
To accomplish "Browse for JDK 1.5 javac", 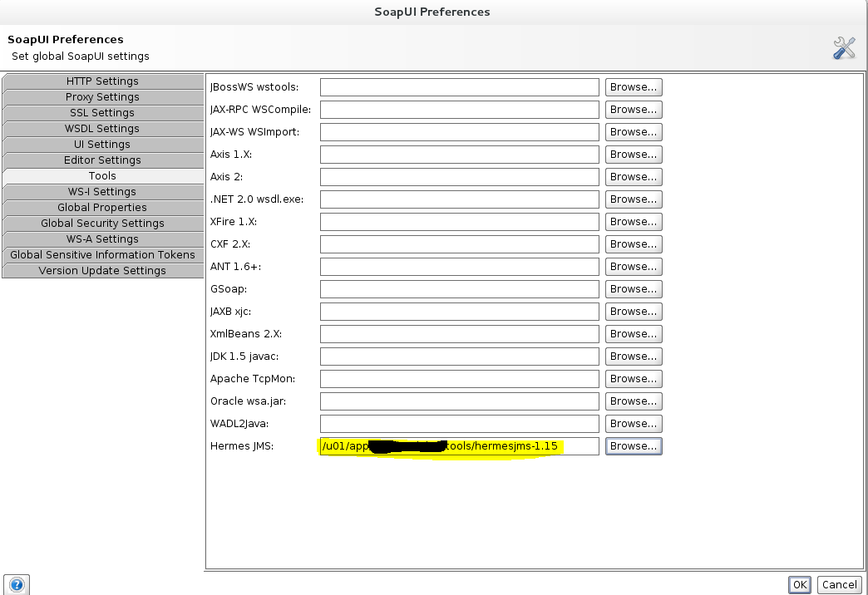I will coord(634,356).
